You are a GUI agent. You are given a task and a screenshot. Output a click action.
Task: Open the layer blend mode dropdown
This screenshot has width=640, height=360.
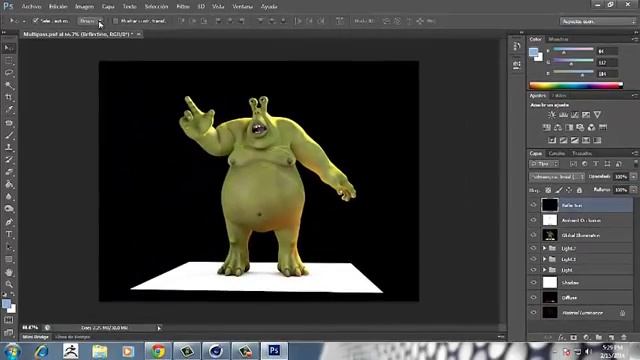(557, 177)
